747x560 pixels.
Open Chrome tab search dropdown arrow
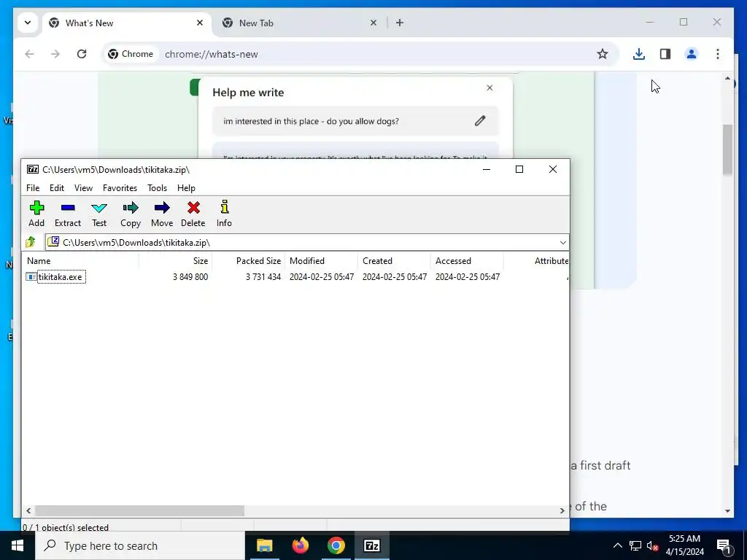click(x=28, y=23)
